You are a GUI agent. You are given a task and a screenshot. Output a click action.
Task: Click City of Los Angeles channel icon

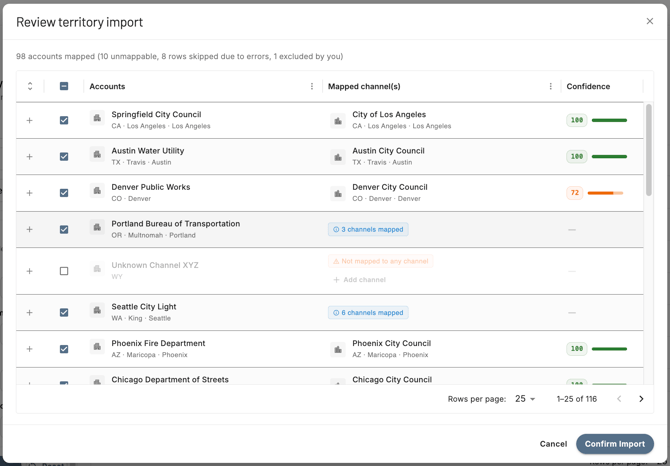[338, 121]
